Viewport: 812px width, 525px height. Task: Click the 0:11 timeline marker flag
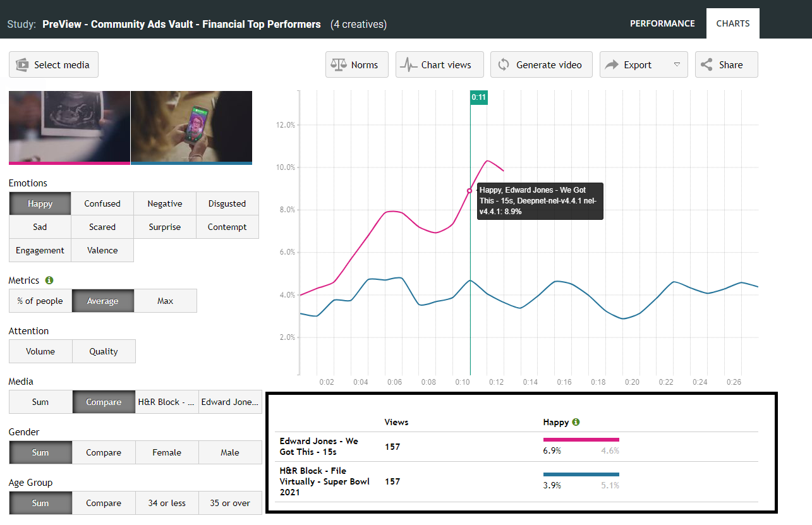(x=479, y=97)
